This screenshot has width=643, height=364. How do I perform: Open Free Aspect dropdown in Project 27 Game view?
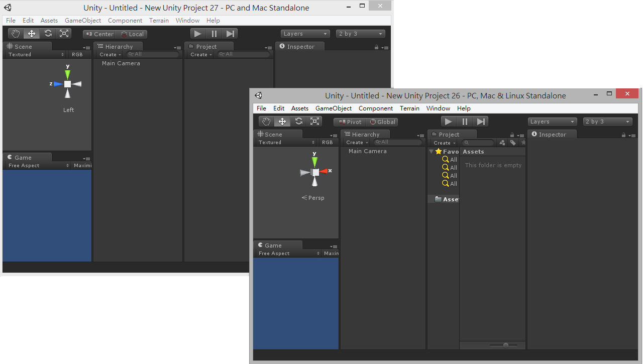pyautogui.click(x=38, y=166)
